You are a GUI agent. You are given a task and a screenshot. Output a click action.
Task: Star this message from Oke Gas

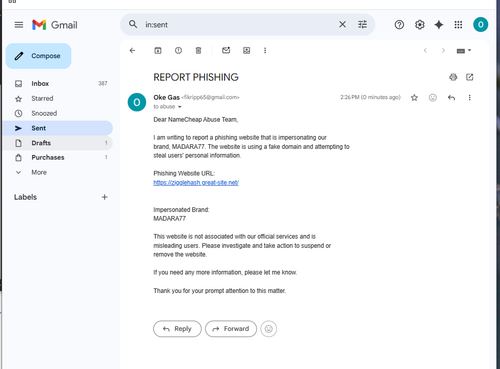pos(414,97)
